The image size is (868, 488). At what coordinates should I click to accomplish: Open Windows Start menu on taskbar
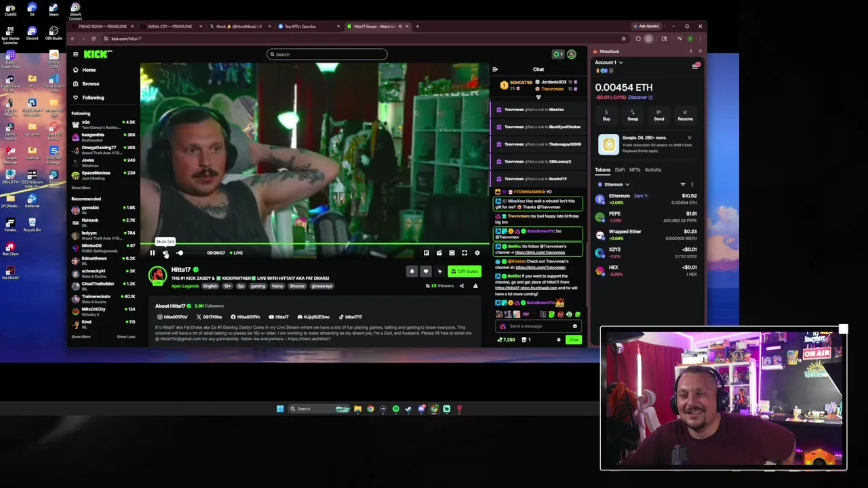[280, 409]
